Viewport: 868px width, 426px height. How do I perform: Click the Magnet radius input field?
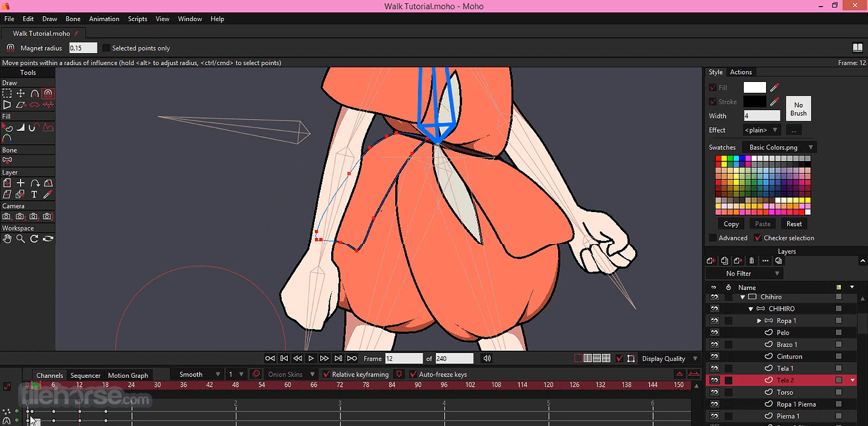83,48
